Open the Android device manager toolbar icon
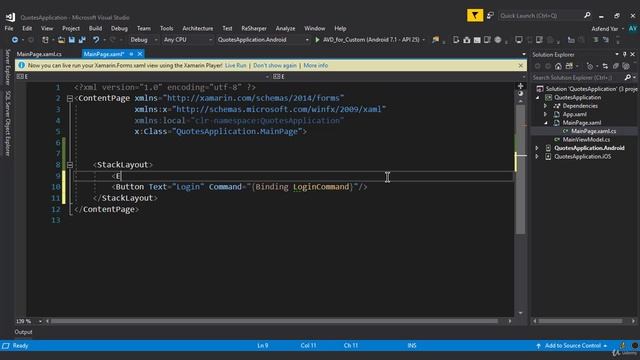 point(456,40)
